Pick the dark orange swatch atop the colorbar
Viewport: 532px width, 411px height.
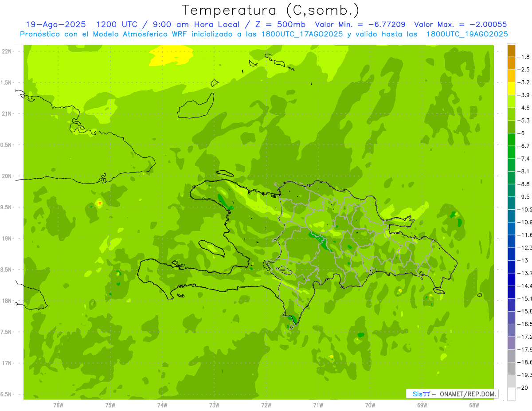point(511,51)
